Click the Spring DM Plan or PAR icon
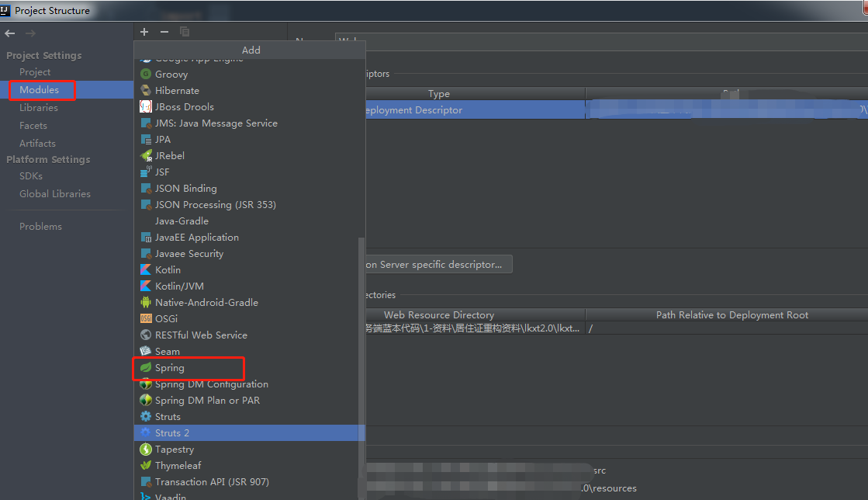The width and height of the screenshot is (868, 500). (x=146, y=400)
